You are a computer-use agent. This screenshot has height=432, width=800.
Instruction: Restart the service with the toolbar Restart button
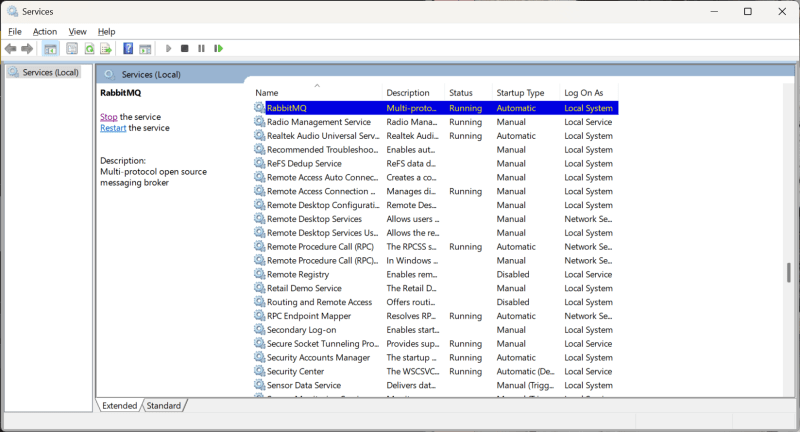coord(218,48)
